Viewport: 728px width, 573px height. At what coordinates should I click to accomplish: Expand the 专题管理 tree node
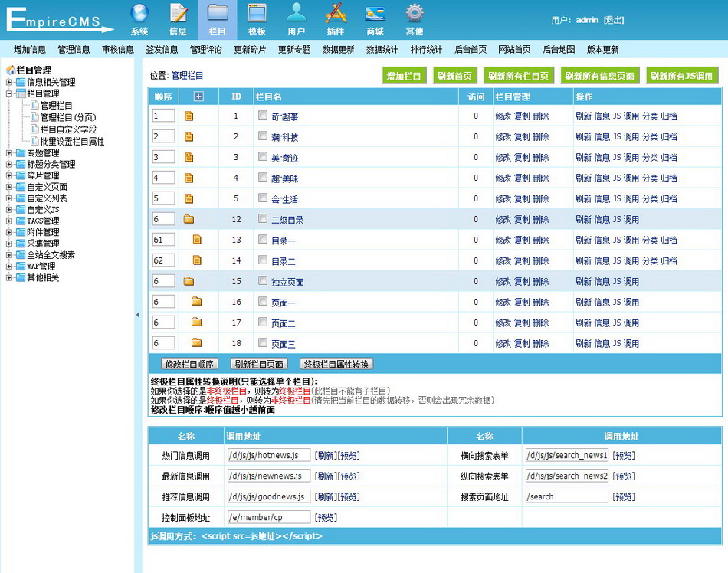click(9, 152)
